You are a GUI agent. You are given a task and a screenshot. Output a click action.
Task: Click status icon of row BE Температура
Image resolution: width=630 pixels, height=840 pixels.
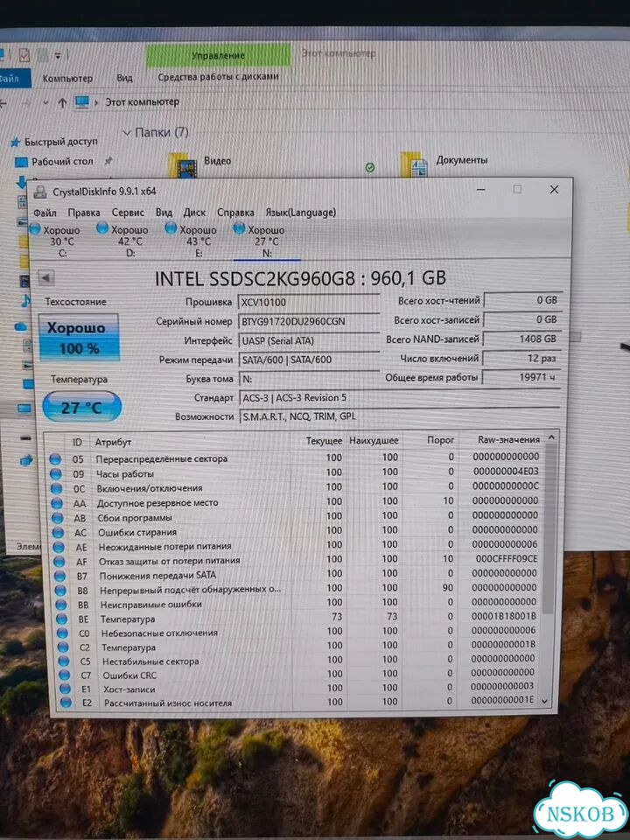click(61, 619)
